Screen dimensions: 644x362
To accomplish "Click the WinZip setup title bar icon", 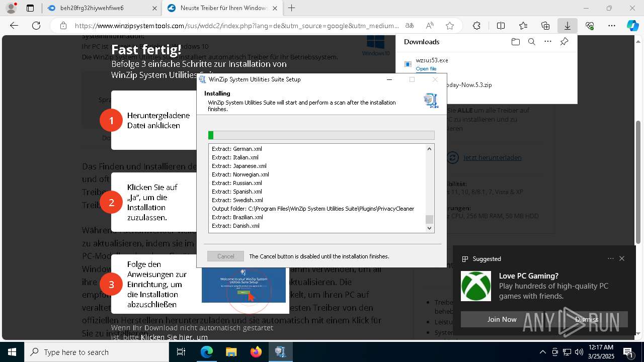I will click(202, 79).
